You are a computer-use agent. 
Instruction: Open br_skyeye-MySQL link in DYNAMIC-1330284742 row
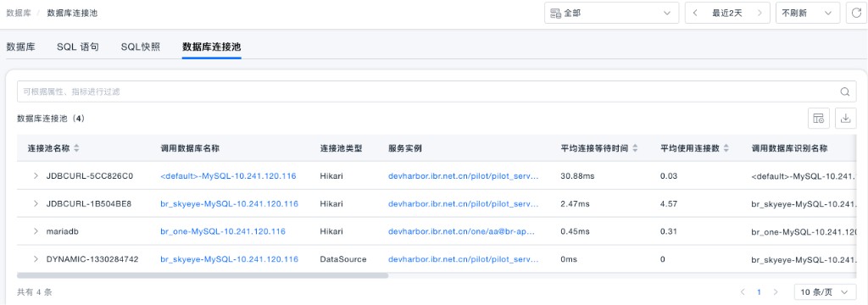(x=229, y=259)
